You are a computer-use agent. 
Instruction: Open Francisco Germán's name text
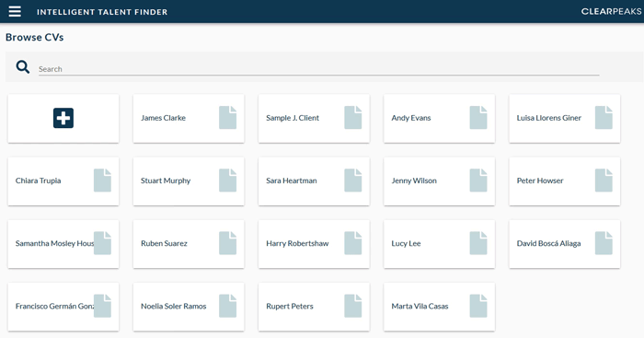click(54, 306)
